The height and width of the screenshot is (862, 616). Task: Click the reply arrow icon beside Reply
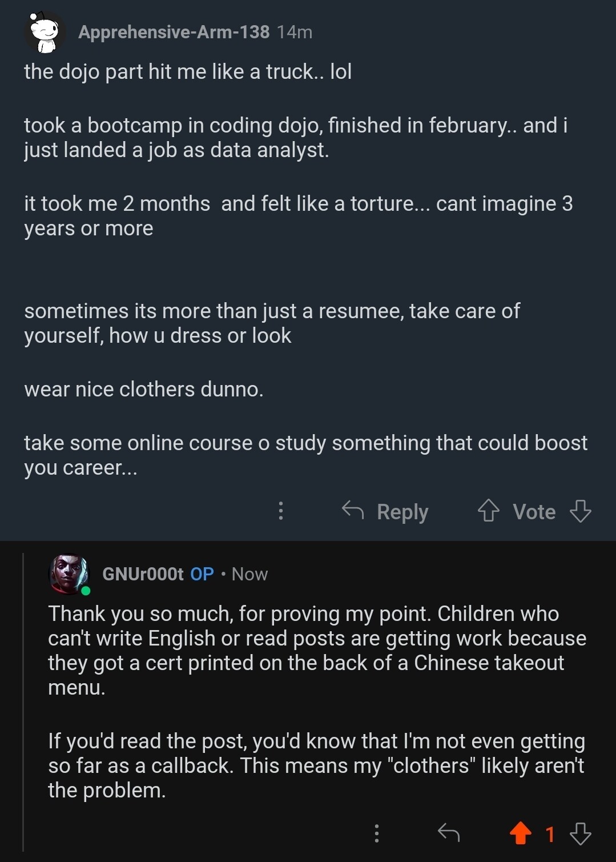pos(353,510)
